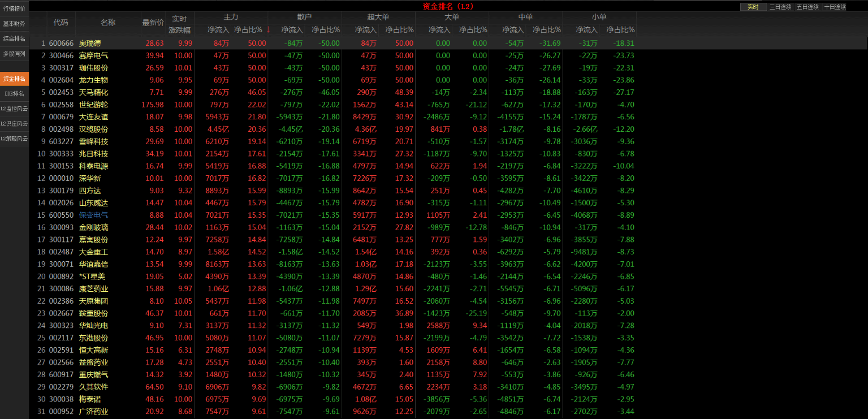The width and height of the screenshot is (868, 419).
Task: Switch to the 五日连续 view
Action: 808,7
